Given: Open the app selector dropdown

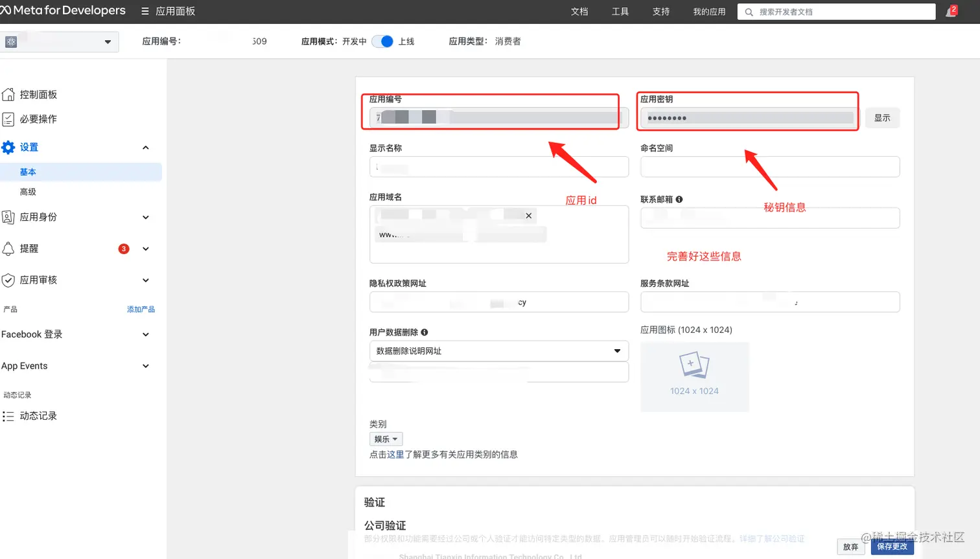Looking at the screenshot, I should (x=59, y=42).
